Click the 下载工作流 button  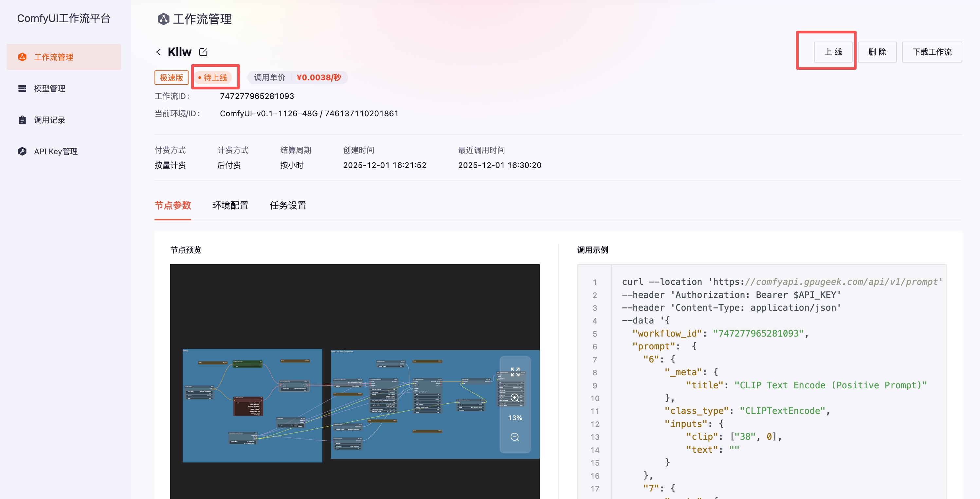(932, 52)
